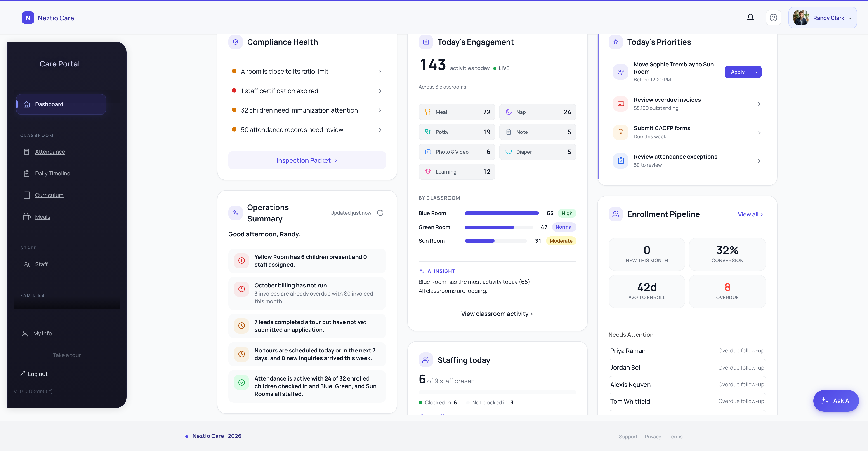This screenshot has height=451, width=868.
Task: Click the staff present progress bar
Action: pyautogui.click(x=497, y=392)
